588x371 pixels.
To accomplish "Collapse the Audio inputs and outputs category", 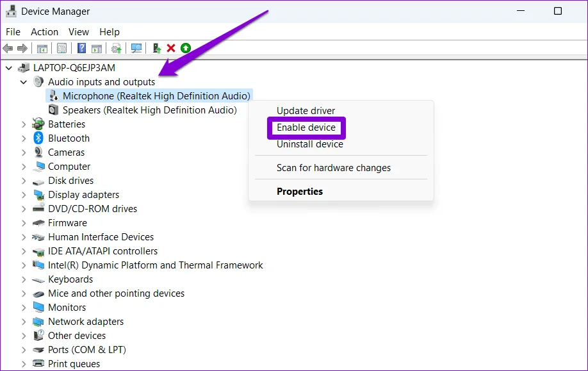I will pyautogui.click(x=24, y=82).
